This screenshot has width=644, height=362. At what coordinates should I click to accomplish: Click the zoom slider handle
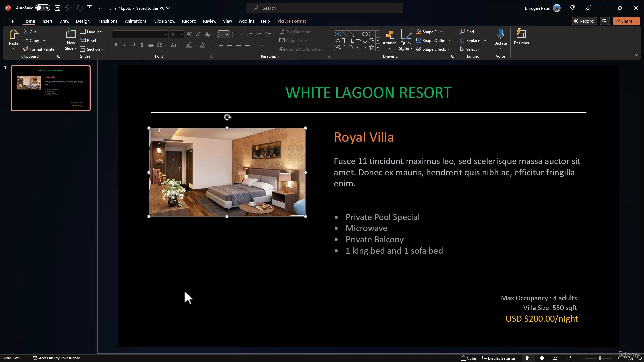pyautogui.click(x=599, y=358)
